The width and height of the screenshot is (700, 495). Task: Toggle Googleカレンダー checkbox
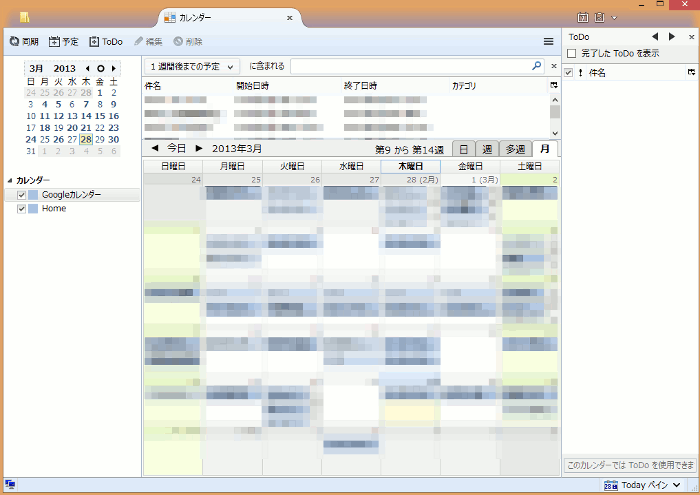point(22,195)
